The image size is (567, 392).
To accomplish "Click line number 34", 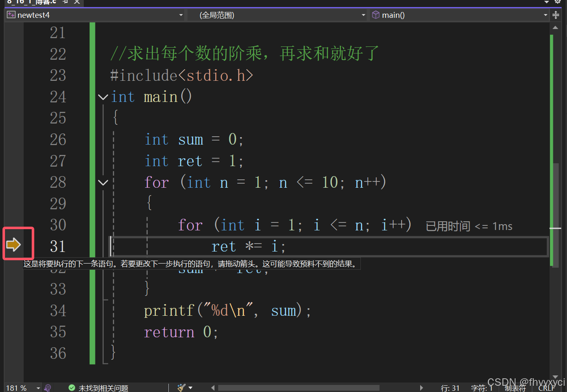I will tap(58, 311).
